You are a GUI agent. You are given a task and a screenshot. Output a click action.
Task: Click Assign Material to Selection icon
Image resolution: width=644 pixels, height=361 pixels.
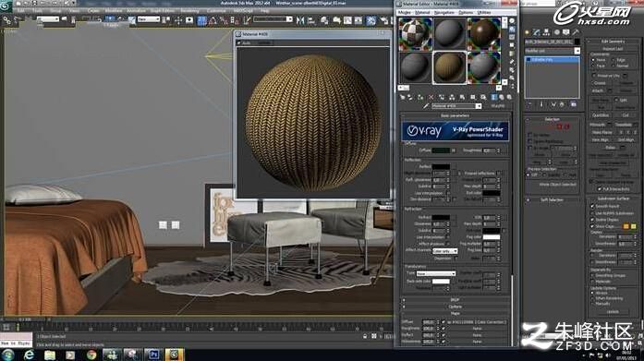(x=420, y=97)
